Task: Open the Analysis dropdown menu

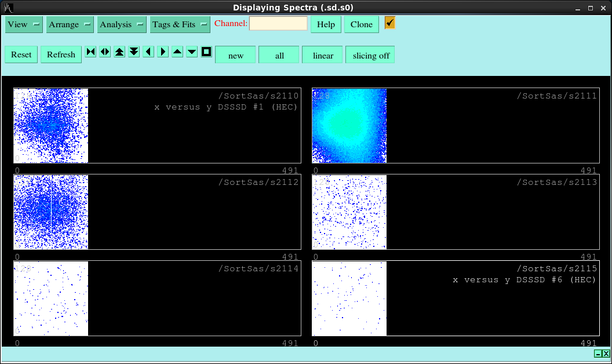Action: (122, 24)
